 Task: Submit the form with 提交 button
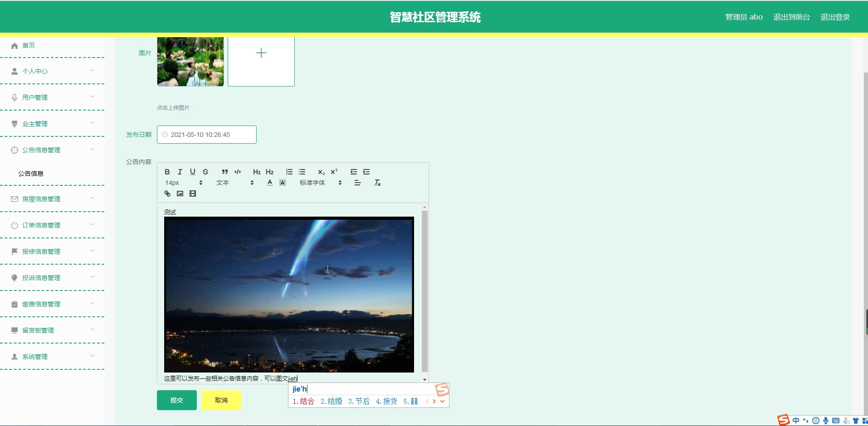tap(177, 400)
